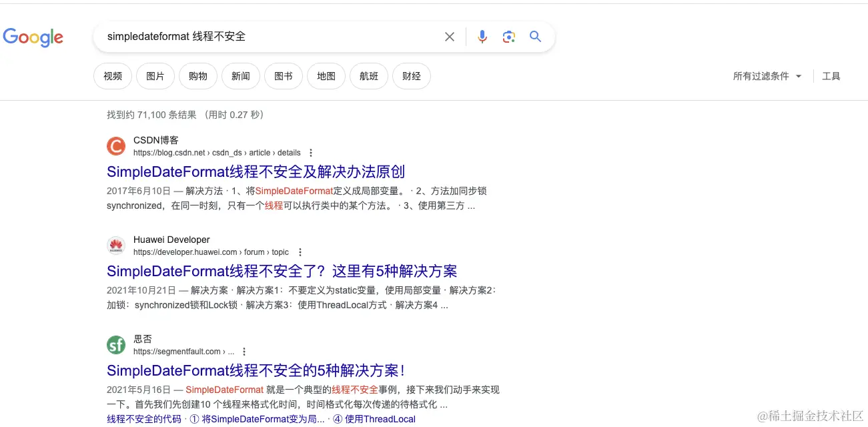Open the ① 将SimpleDateFormat变为局... sitelink
This screenshot has width=868, height=427.
pos(257,419)
